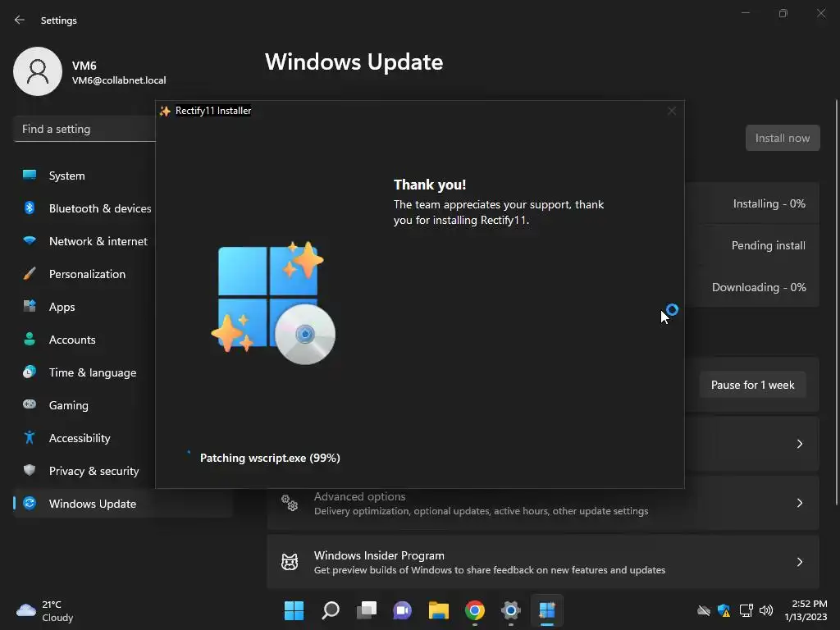840x630 pixels.
Task: Open Bluetooth & devices settings
Action: tap(85, 208)
